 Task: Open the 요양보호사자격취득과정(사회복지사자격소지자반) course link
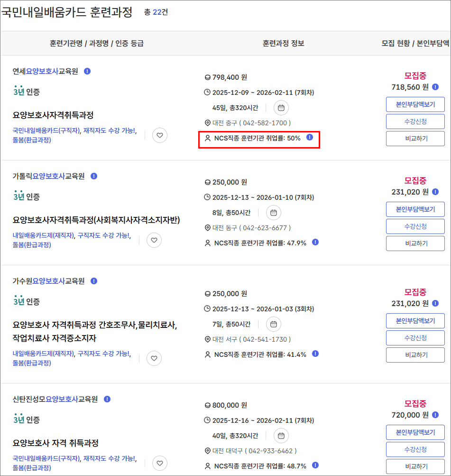click(x=96, y=220)
